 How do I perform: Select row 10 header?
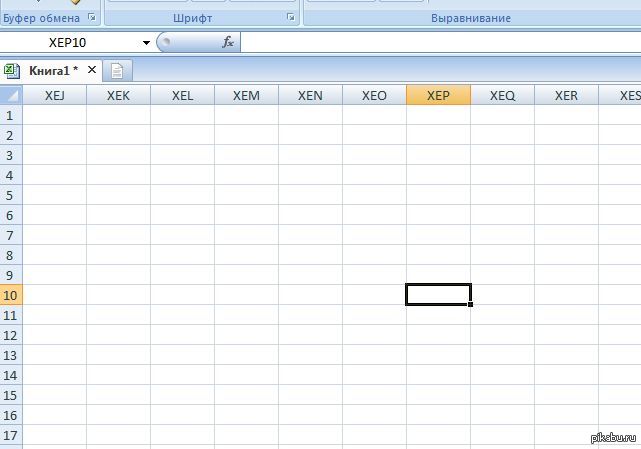11,295
